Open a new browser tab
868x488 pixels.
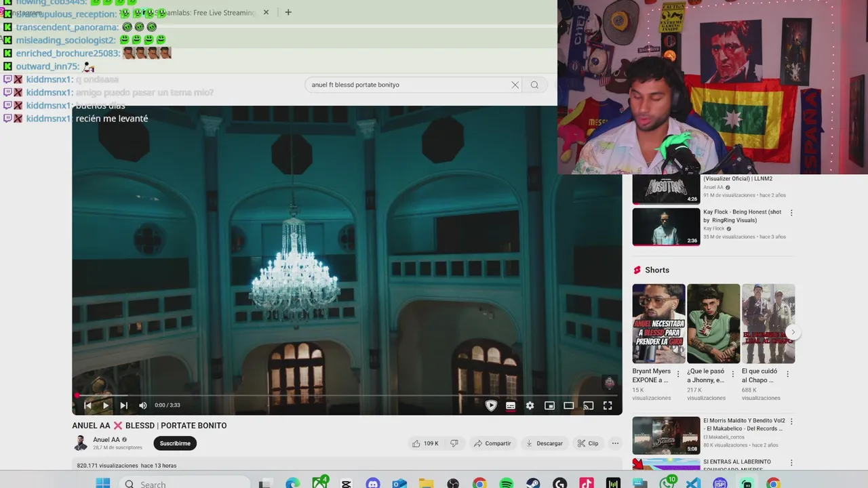tap(288, 12)
